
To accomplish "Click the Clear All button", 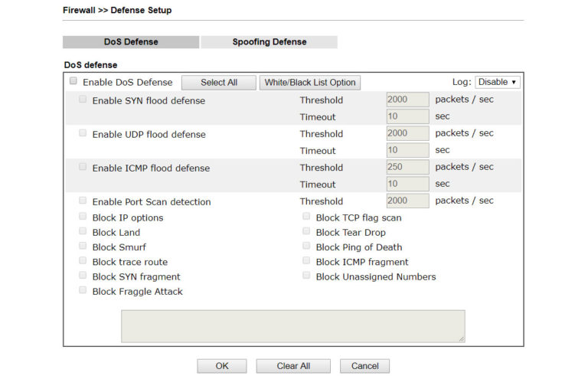I will [x=293, y=366].
